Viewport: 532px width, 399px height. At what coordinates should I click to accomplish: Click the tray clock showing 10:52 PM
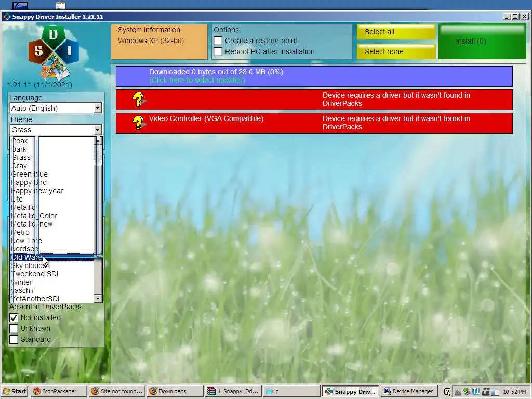pyautogui.click(x=514, y=392)
